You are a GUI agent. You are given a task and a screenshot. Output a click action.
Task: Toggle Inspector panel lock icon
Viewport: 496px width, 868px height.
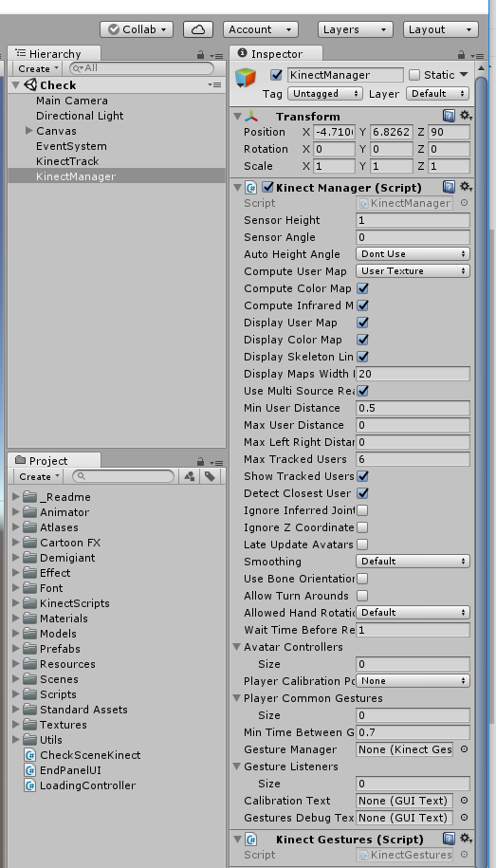tap(461, 55)
